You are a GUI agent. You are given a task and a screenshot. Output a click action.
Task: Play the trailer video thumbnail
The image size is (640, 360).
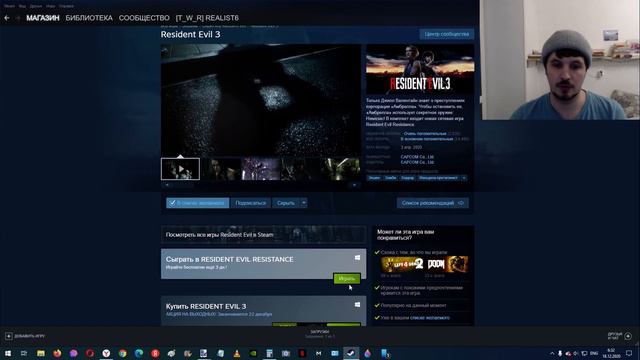(x=180, y=169)
